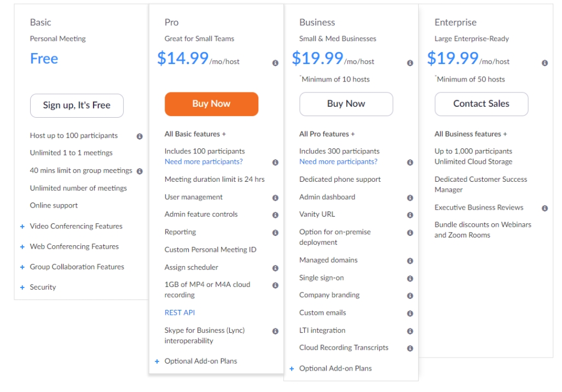
Task: Open the REST API link
Action: [x=179, y=313]
